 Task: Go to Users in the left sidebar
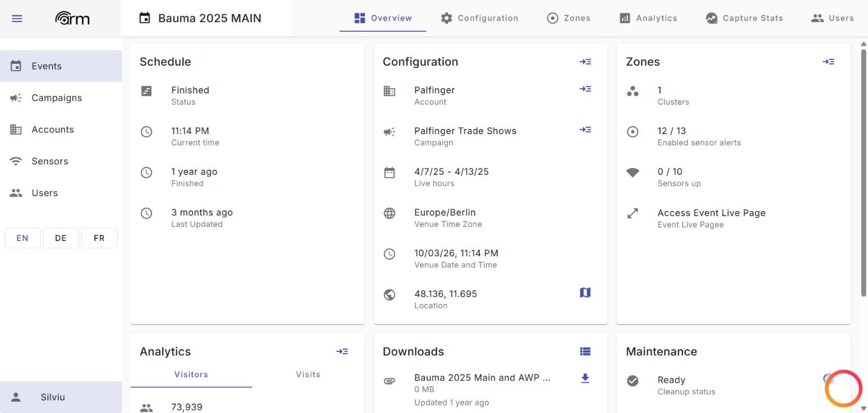pyautogui.click(x=61, y=193)
